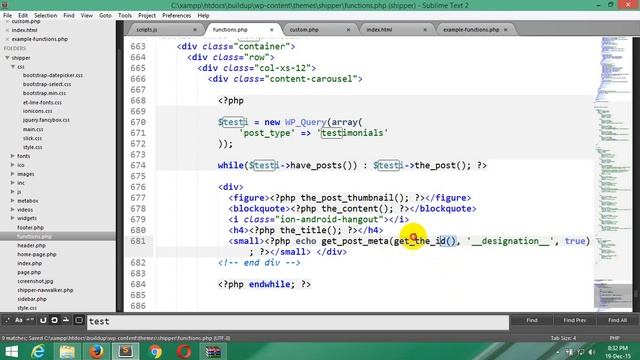Image resolution: width=640 pixels, height=360 pixels.
Task: Expand the widgets folder
Action: click(13, 218)
